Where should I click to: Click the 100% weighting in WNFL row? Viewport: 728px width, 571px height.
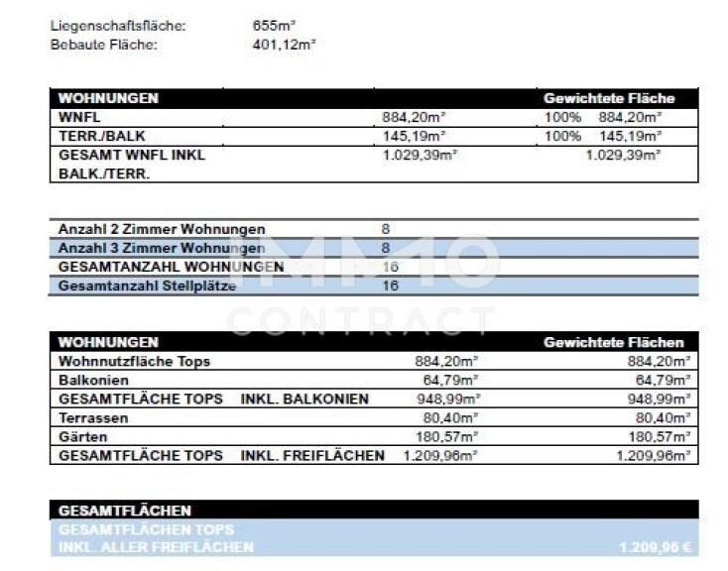[561, 117]
